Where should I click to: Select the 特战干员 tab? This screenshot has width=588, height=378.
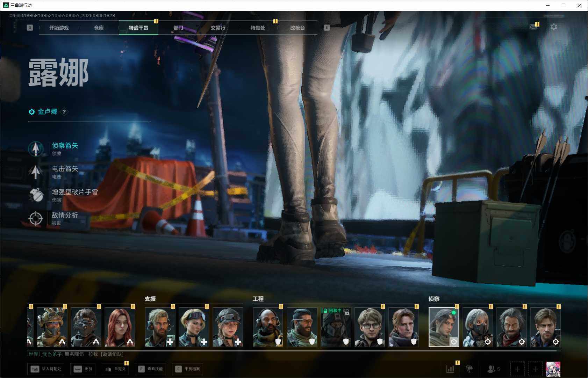click(138, 28)
